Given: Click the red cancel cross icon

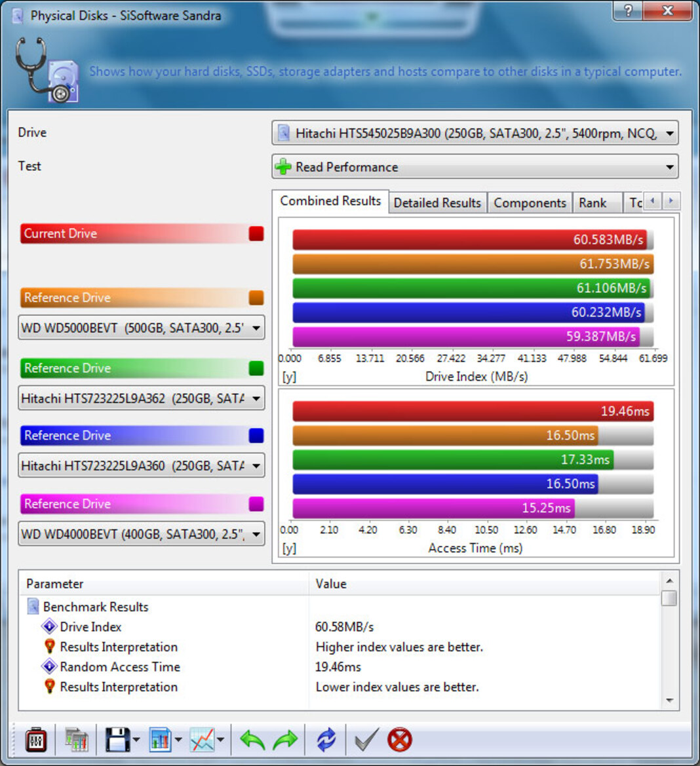Looking at the screenshot, I should coord(400,740).
